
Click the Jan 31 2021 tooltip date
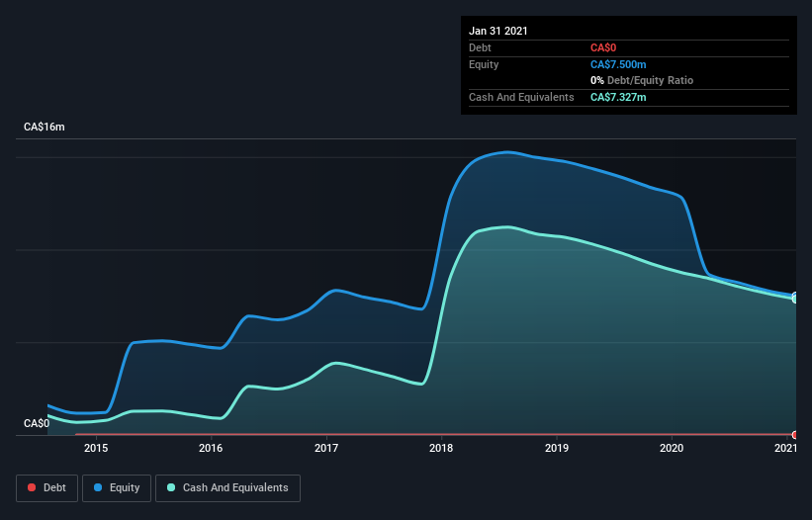[x=498, y=31]
